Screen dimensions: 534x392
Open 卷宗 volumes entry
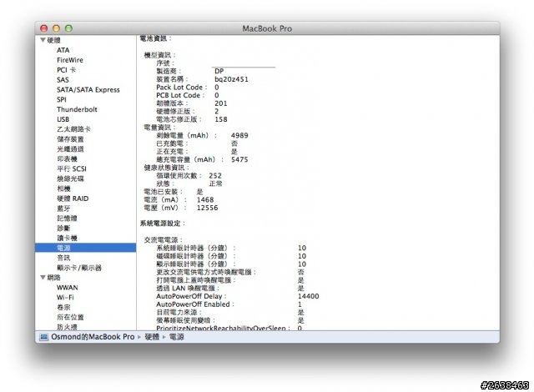click(x=63, y=308)
